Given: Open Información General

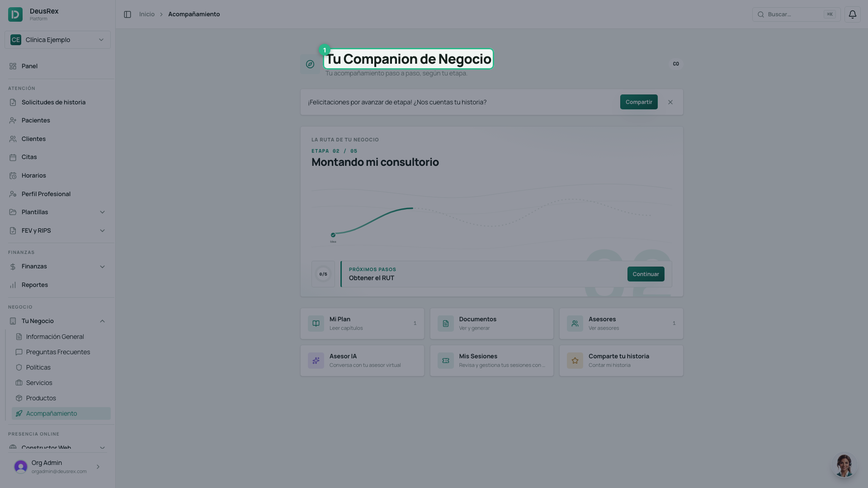Looking at the screenshot, I should pos(61,337).
